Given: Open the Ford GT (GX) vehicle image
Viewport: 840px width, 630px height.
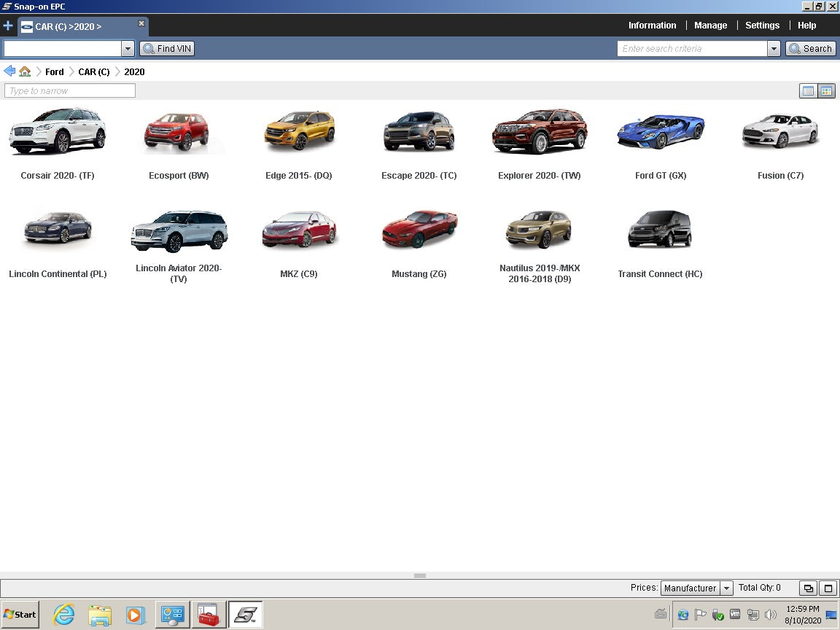Looking at the screenshot, I should [661, 131].
